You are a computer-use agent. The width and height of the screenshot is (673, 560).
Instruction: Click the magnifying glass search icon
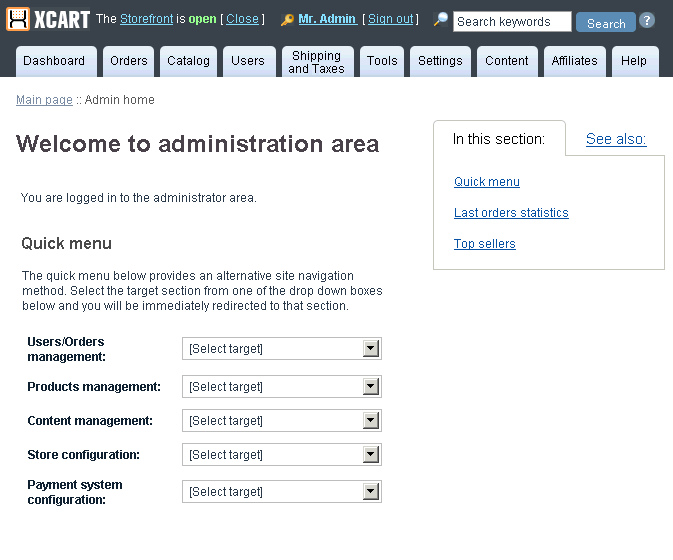click(440, 19)
